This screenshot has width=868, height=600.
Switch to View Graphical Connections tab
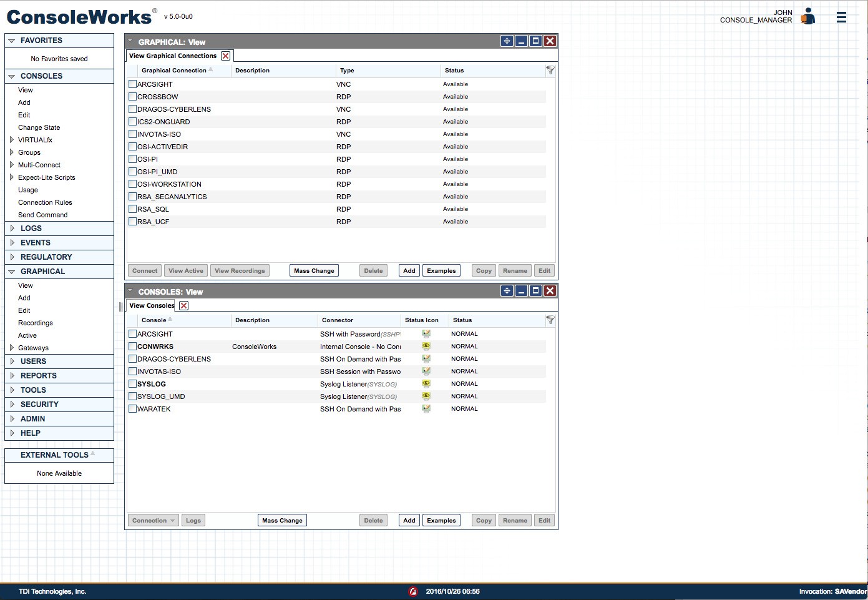pyautogui.click(x=173, y=56)
